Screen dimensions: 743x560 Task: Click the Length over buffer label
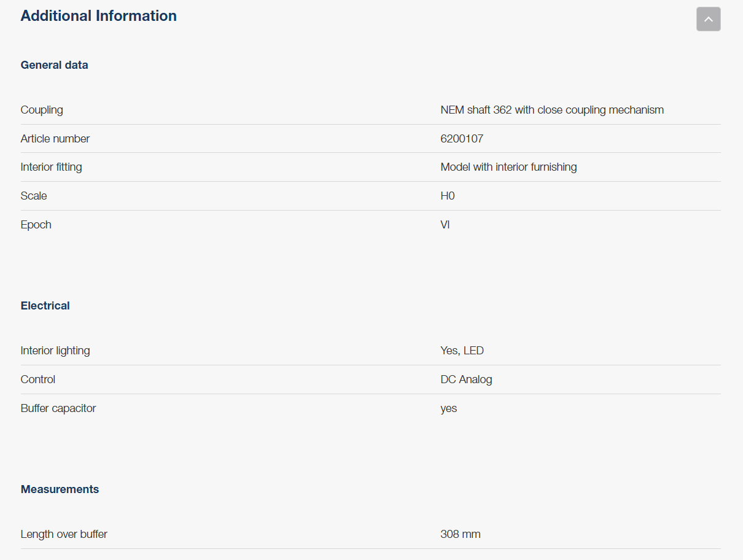64,534
